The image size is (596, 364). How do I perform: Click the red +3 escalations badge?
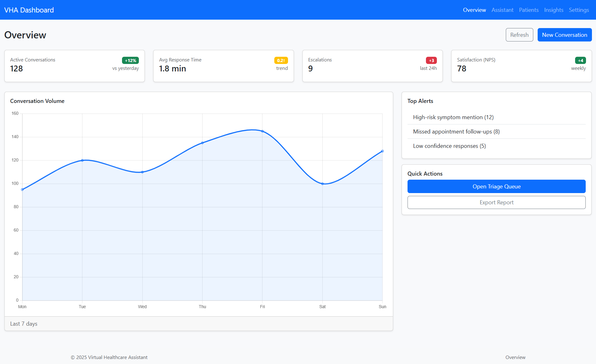pyautogui.click(x=431, y=61)
